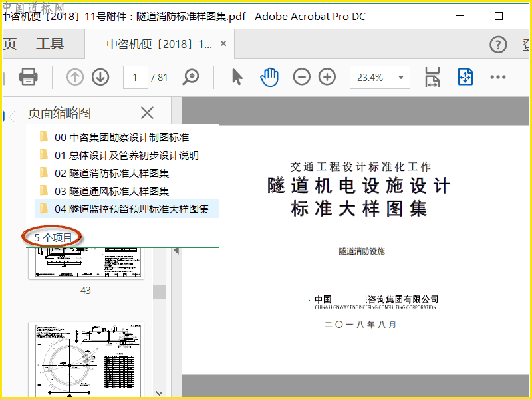This screenshot has height=399, width=532.
Task: Show more toolbar tools via three dots
Action: (497, 77)
